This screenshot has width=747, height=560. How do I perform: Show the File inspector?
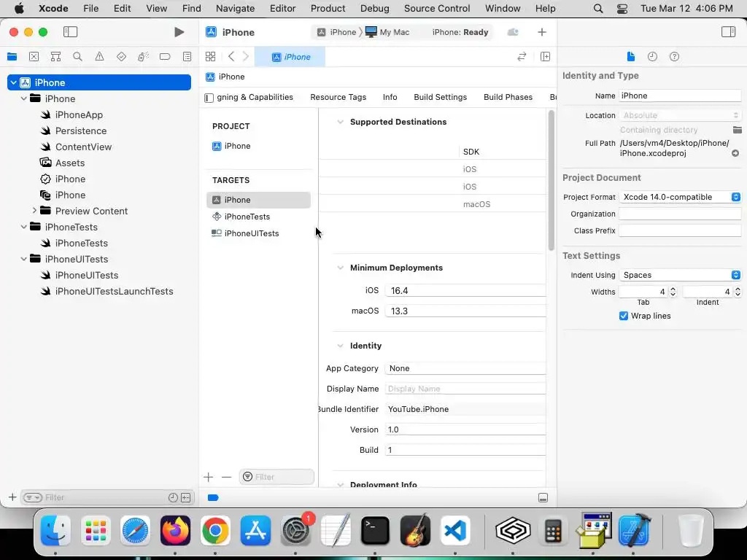tap(631, 56)
